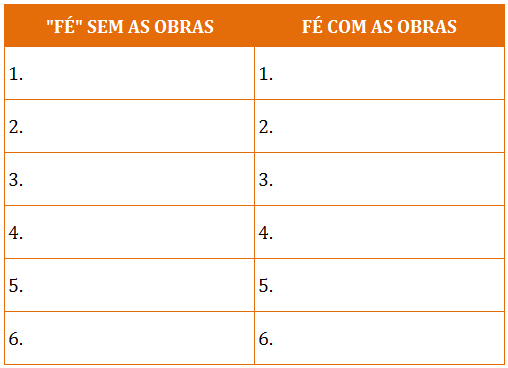The width and height of the screenshot is (508, 368).
Task: Click the number 4. in the right column
Action: click(266, 233)
